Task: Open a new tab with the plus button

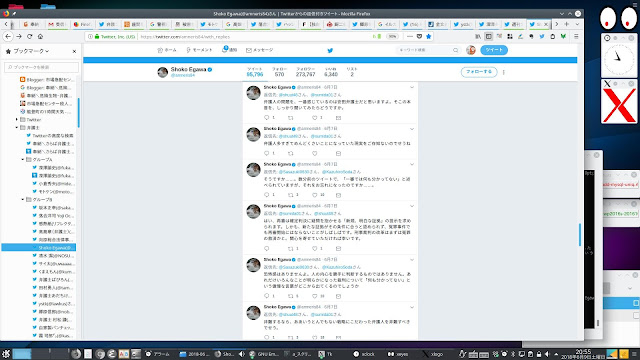Action: pos(567,24)
